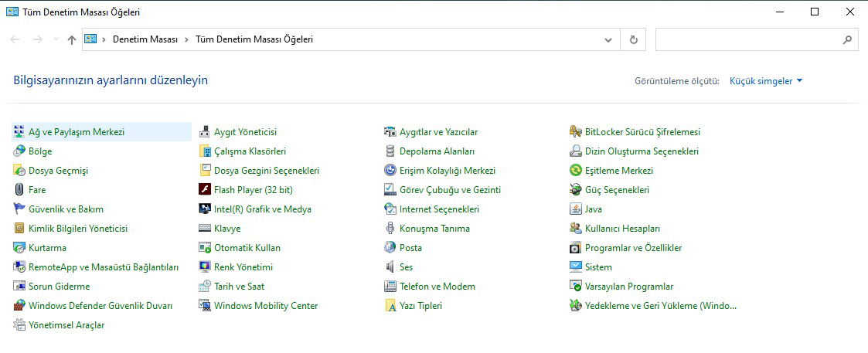Open Sorun Giderme link
This screenshot has width=868, height=353.
pos(60,286)
